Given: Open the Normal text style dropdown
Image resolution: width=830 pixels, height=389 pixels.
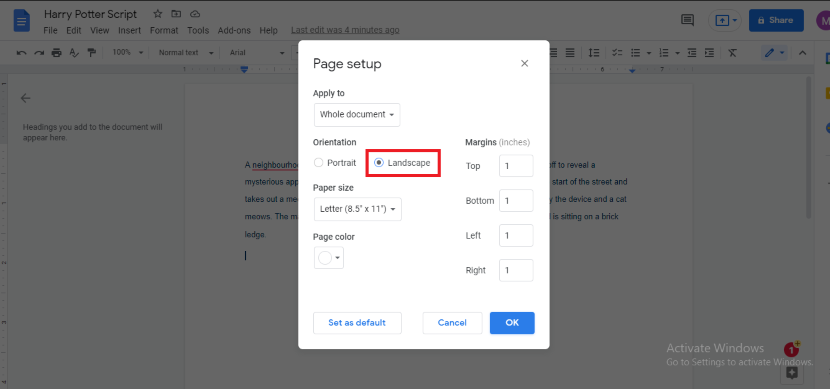Looking at the screenshot, I should [186, 52].
